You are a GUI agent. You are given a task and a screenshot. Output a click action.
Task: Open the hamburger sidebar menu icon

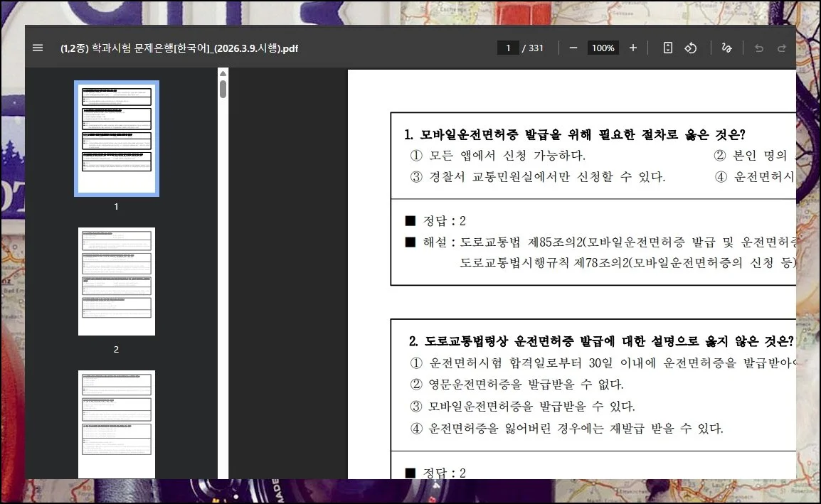38,48
